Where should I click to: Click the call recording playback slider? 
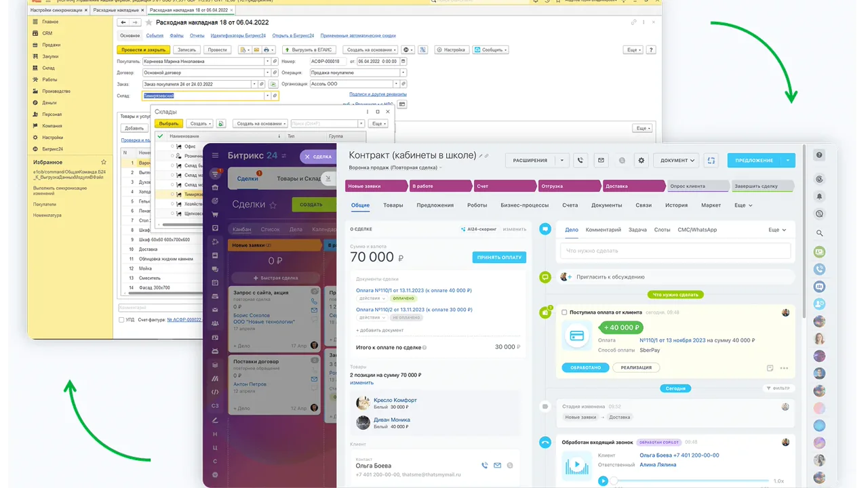coord(690,481)
